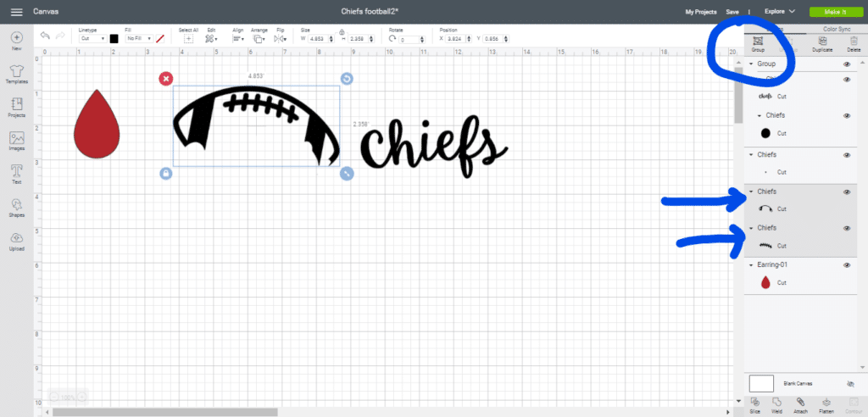Click the zoom in plus button

click(81, 397)
